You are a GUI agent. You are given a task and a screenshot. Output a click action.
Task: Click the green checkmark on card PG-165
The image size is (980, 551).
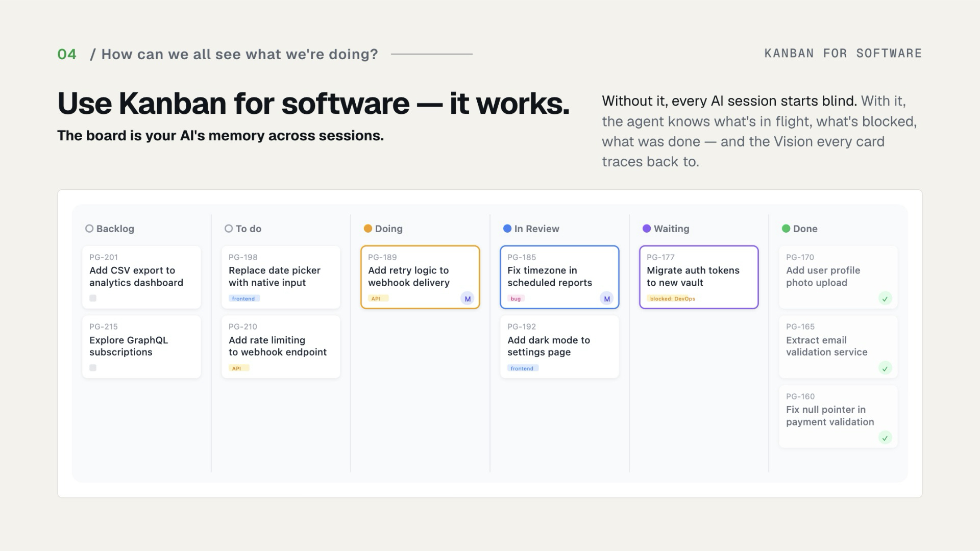[885, 368]
